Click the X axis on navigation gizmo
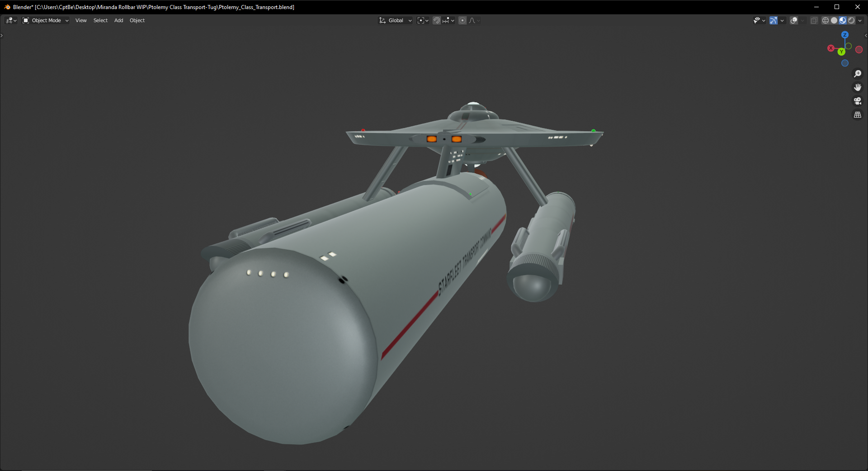Screen dimensions: 868x471 (x=831, y=48)
